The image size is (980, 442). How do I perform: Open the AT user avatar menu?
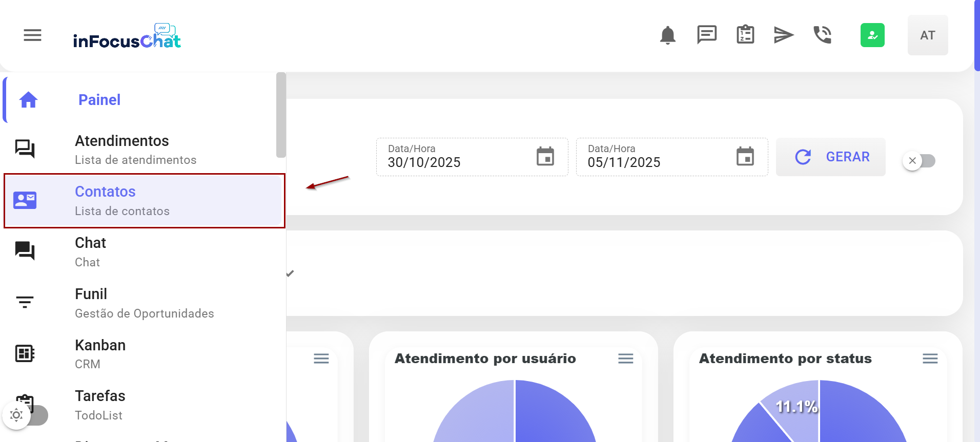coord(927,35)
